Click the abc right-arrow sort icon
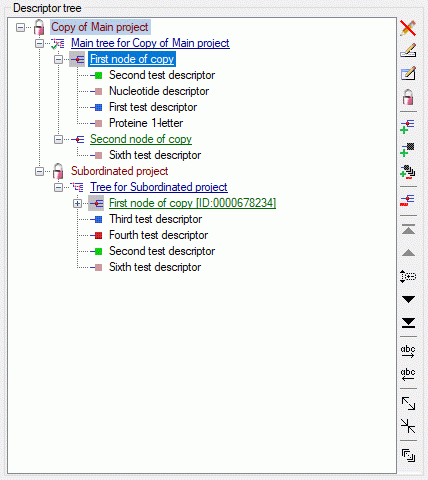 (408, 351)
